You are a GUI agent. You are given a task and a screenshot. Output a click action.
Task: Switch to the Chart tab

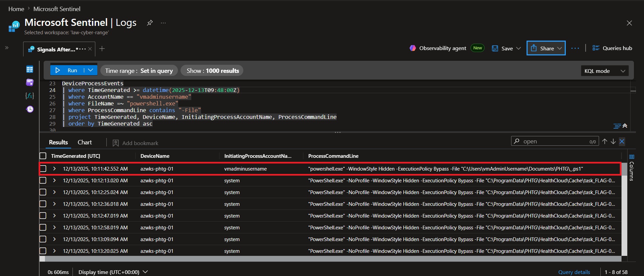point(85,142)
